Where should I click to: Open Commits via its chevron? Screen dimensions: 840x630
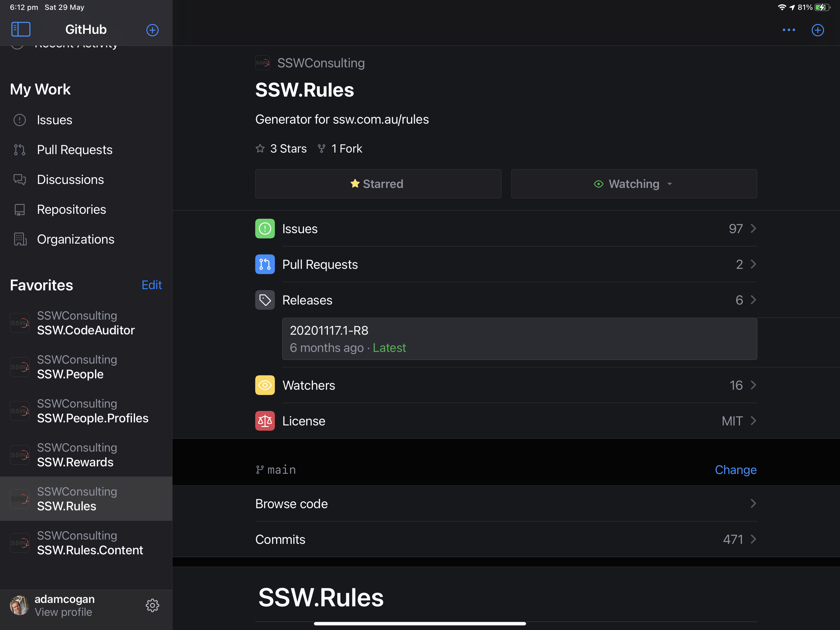coord(753,539)
